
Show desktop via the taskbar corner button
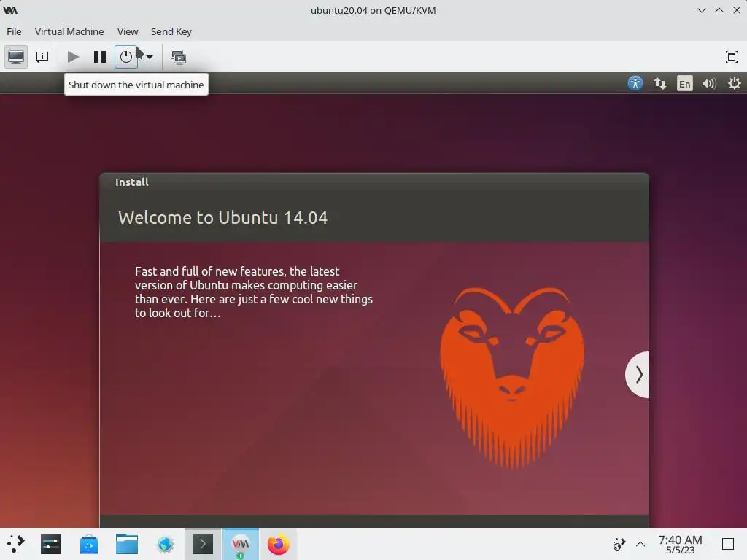point(728,544)
